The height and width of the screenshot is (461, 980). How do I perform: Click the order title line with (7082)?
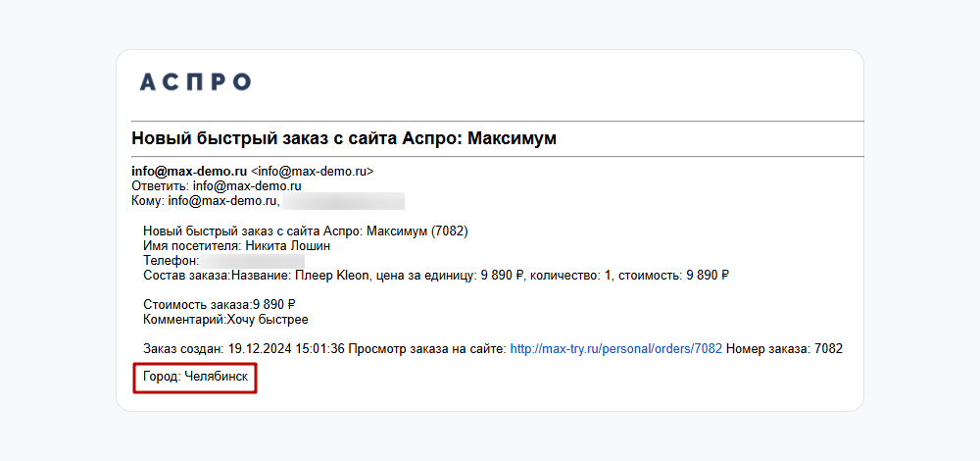coord(306,231)
